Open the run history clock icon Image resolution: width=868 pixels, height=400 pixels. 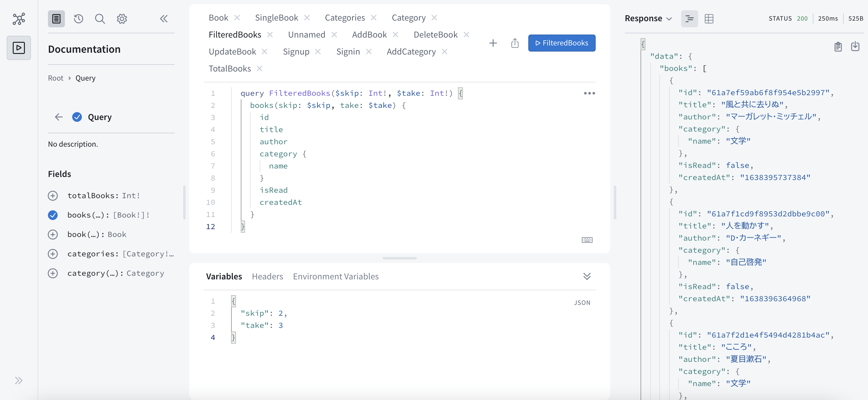click(79, 18)
